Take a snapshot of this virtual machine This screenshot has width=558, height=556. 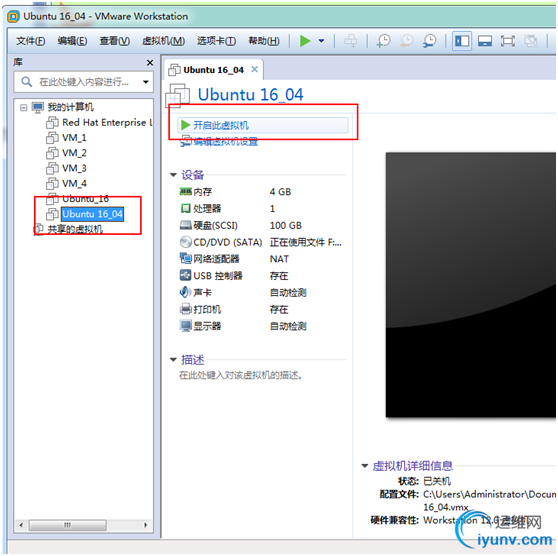click(x=384, y=41)
